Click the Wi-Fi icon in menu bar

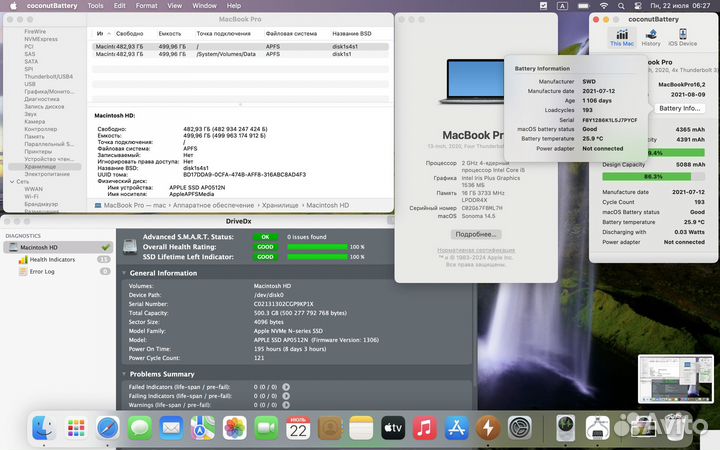604,6
